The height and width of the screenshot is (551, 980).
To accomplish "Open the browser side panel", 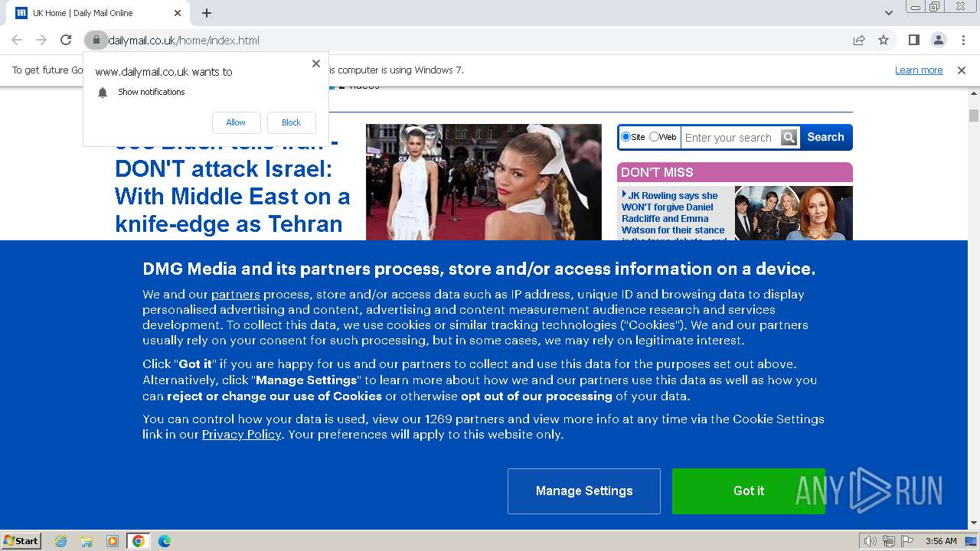I will click(x=913, y=40).
